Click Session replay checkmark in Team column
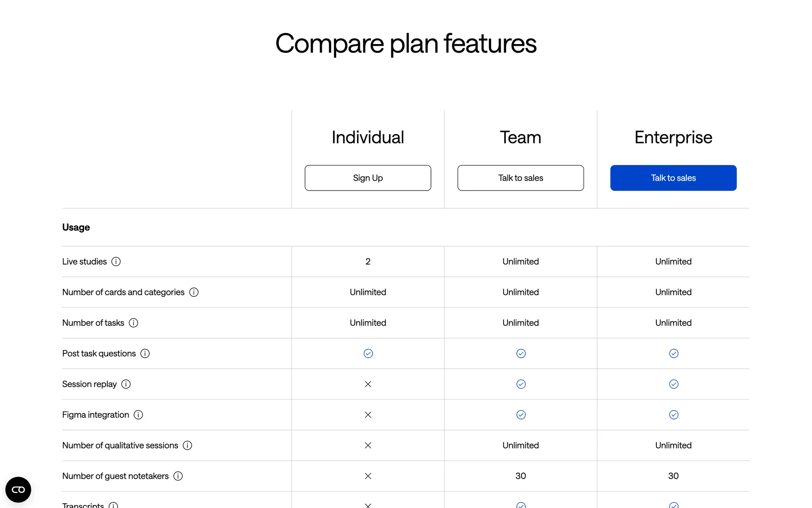 coord(521,384)
